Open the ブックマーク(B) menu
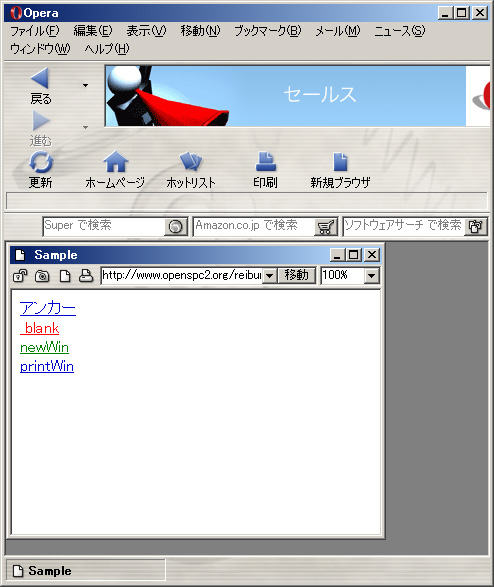This screenshot has width=494, height=587. [x=268, y=31]
